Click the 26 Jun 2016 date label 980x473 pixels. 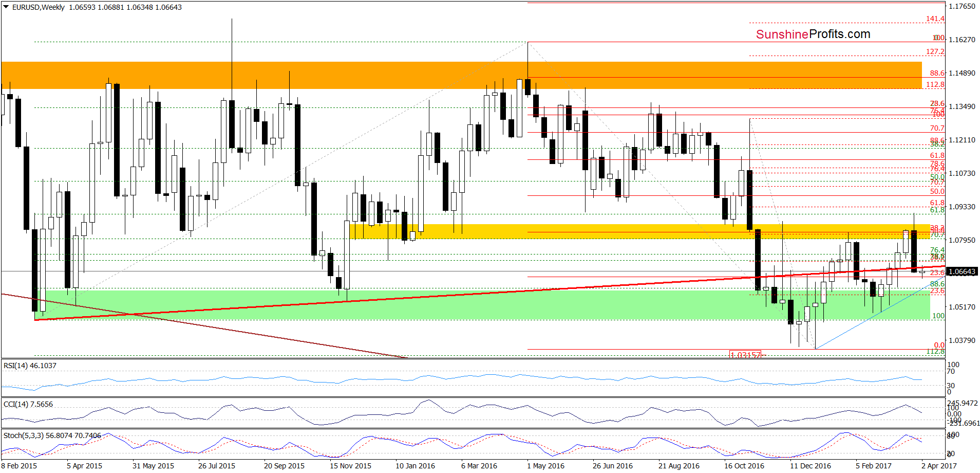click(x=613, y=466)
